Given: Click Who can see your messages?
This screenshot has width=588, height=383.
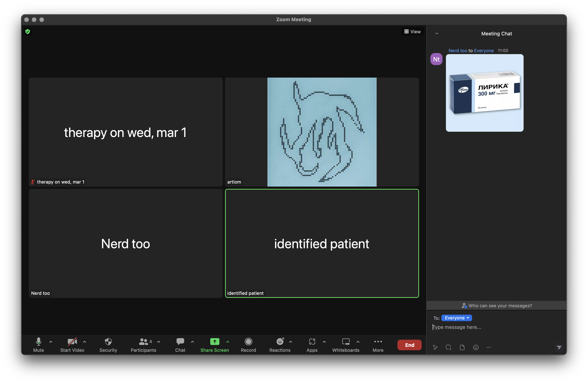Looking at the screenshot, I should pyautogui.click(x=497, y=306).
